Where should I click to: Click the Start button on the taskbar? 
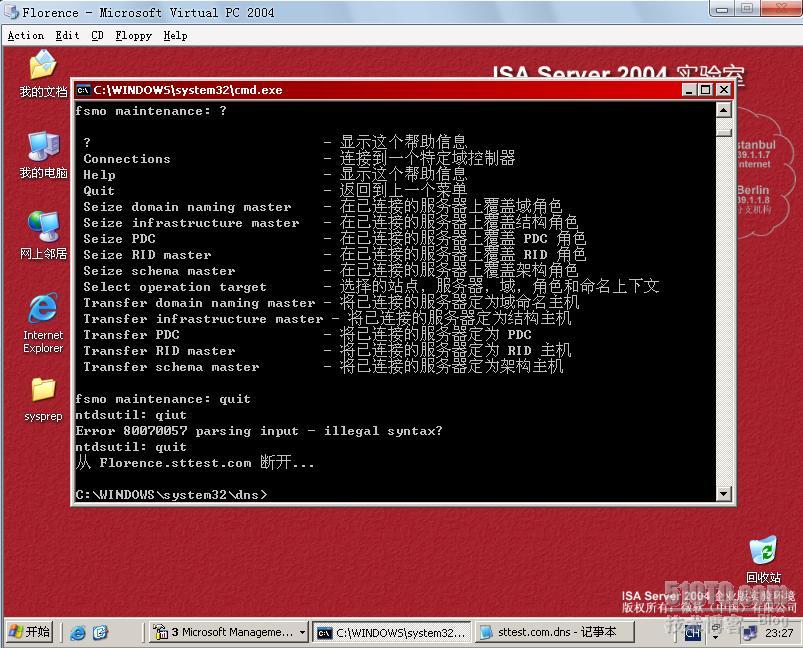tap(29, 632)
